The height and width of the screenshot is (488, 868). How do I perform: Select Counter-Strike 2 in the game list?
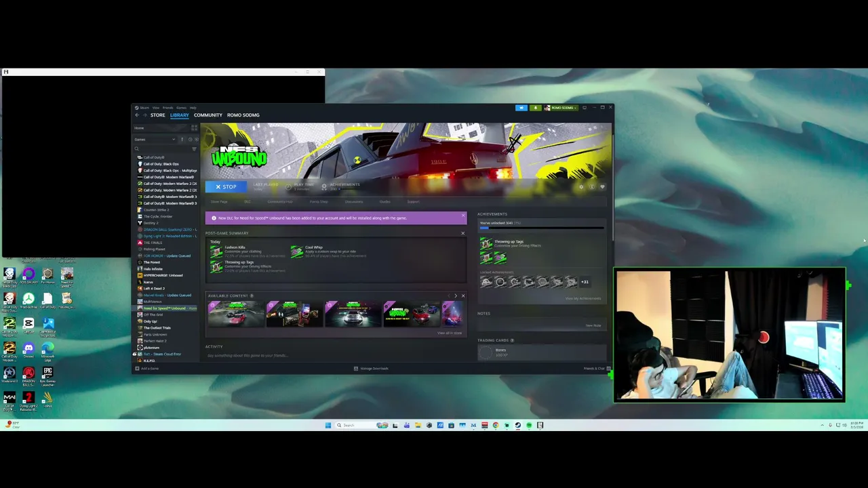(156, 210)
